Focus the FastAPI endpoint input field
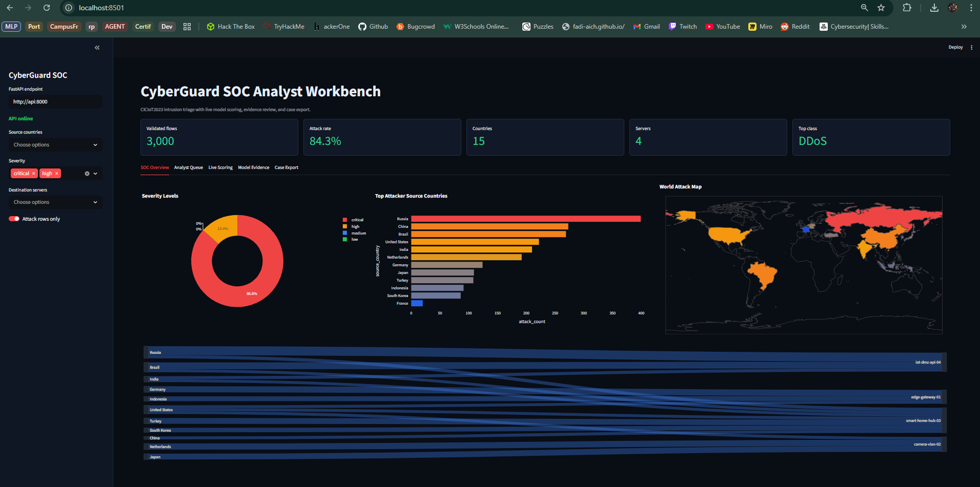This screenshot has width=980, height=487. pos(55,102)
